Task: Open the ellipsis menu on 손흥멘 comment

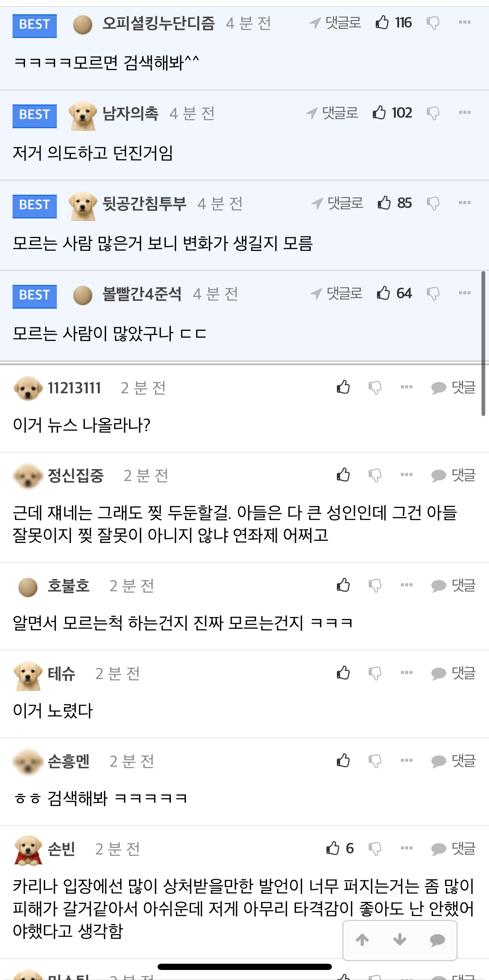Action: (x=407, y=760)
